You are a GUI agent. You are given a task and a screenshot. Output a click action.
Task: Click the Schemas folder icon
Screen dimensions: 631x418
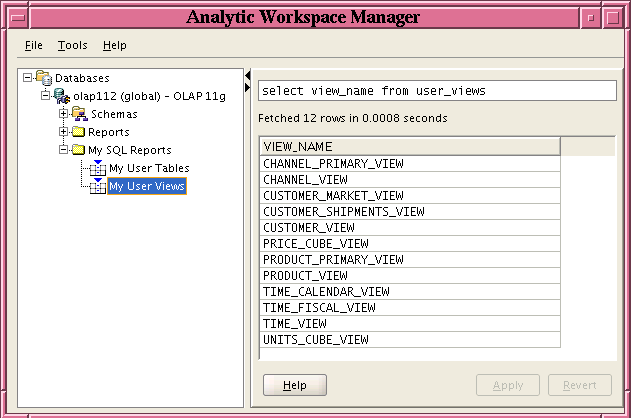click(x=79, y=114)
